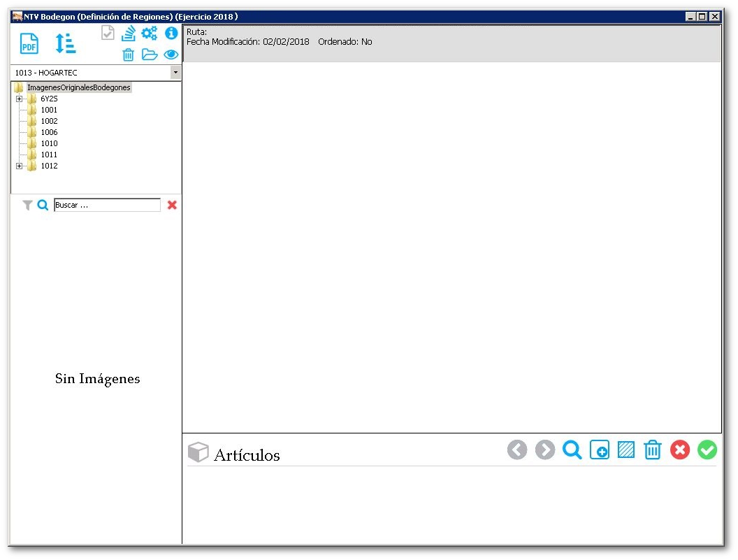Confirm with the green checkmark

(707, 450)
